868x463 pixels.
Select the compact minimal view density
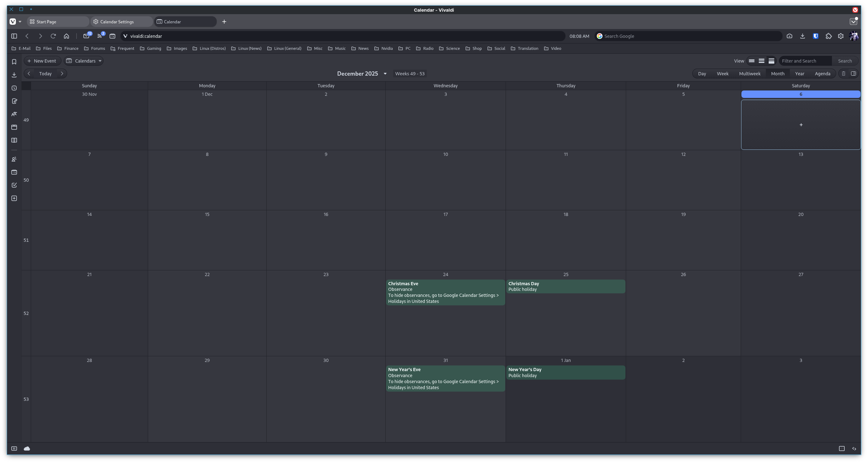(x=752, y=61)
